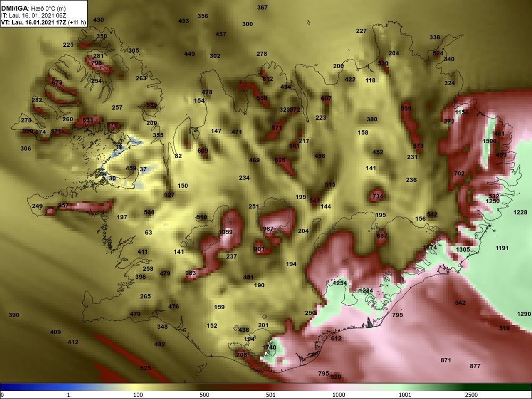Click the 871 value offshore

(446, 360)
